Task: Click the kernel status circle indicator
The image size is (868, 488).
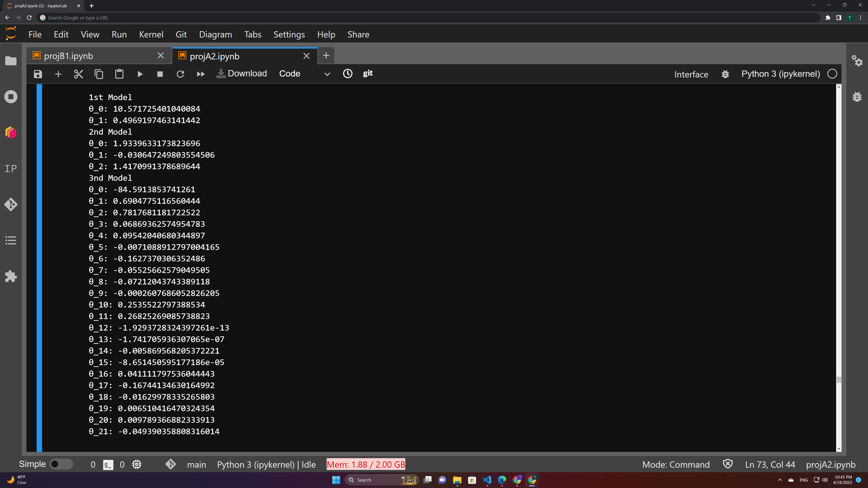Action: [x=832, y=74]
